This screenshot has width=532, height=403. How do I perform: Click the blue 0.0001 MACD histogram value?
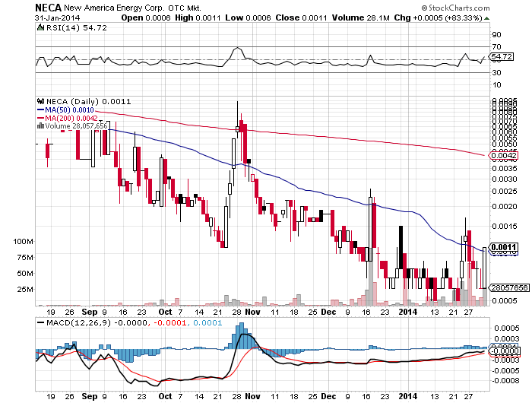tap(207, 323)
